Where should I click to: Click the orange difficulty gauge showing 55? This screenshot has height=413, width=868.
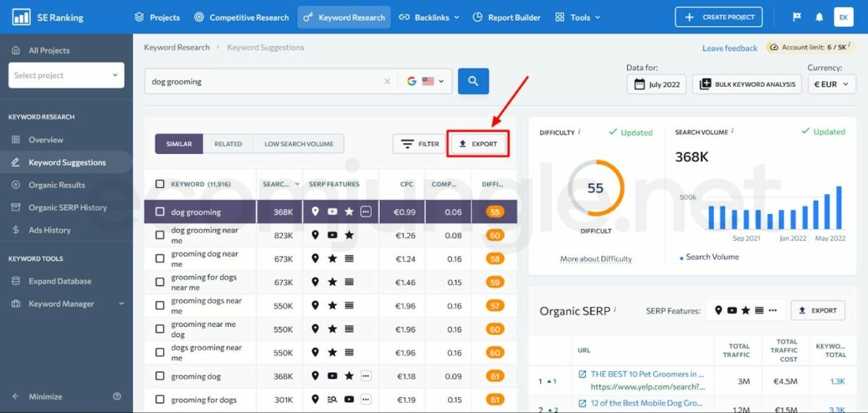pyautogui.click(x=595, y=188)
